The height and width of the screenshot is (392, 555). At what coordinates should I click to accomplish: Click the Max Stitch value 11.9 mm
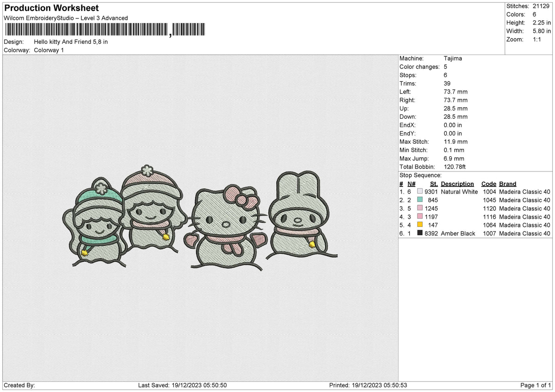(456, 141)
